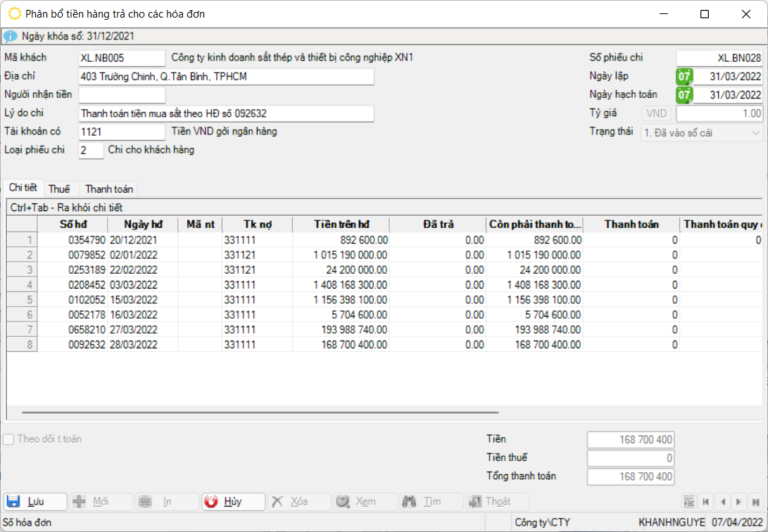Image resolution: width=768 pixels, height=532 pixels.
Task: Expand the Trạng thái dropdown
Action: pyautogui.click(x=756, y=132)
